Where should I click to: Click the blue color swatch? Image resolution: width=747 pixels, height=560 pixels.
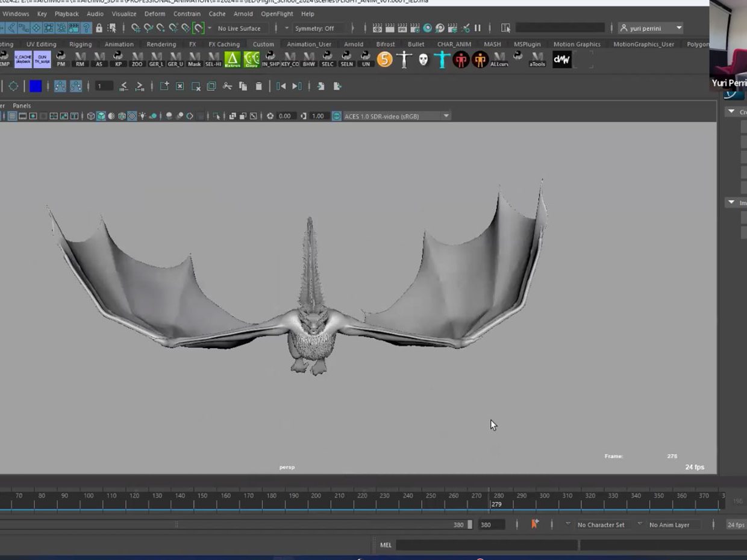(x=36, y=86)
